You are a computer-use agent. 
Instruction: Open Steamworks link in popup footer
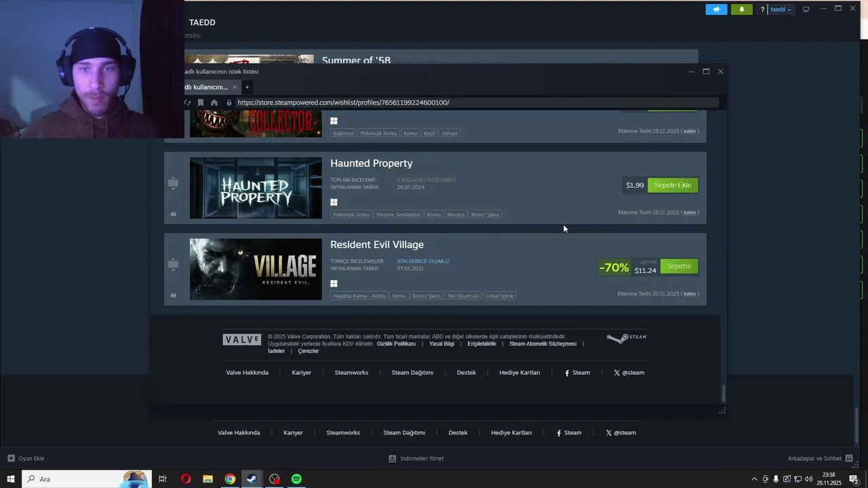tap(351, 373)
